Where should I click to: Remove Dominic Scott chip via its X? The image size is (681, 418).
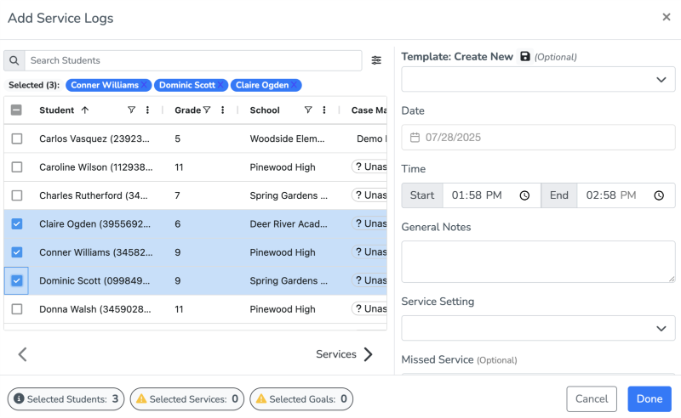[221, 85]
